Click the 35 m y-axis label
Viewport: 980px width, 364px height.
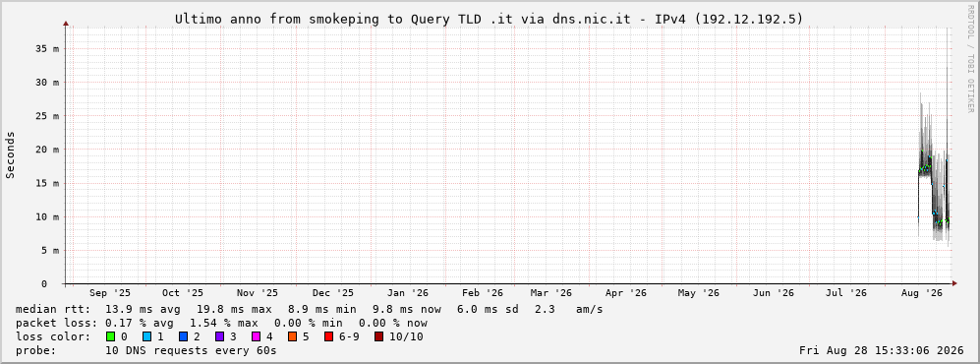47,49
